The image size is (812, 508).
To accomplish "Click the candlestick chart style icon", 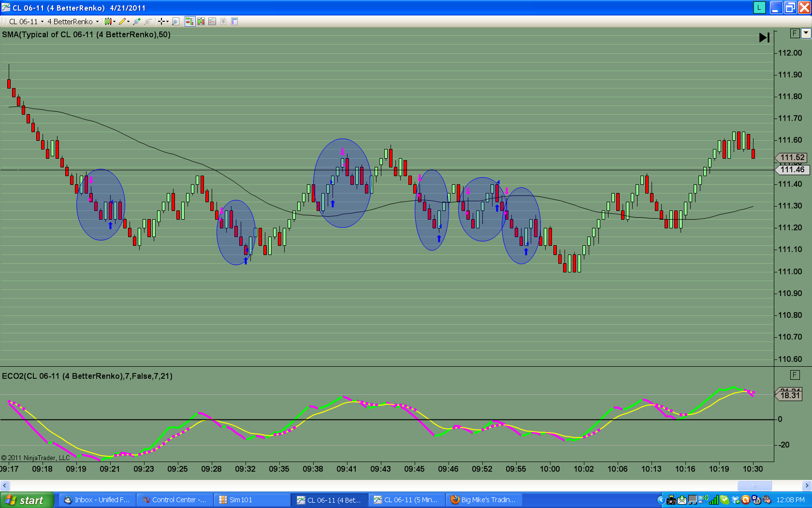I will click(108, 21).
